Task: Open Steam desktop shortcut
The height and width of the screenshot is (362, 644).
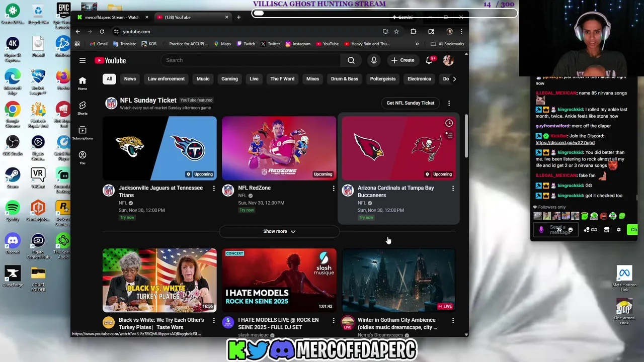Action: 13,178
